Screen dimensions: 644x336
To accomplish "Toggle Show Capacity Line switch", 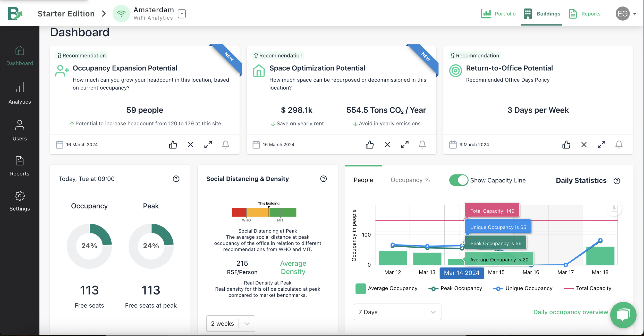I will (x=459, y=180).
